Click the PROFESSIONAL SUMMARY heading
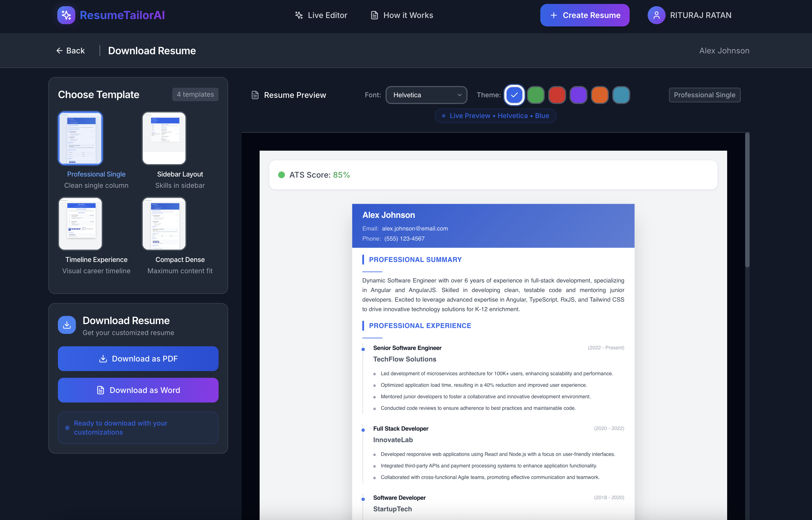The image size is (812, 520). (x=415, y=260)
